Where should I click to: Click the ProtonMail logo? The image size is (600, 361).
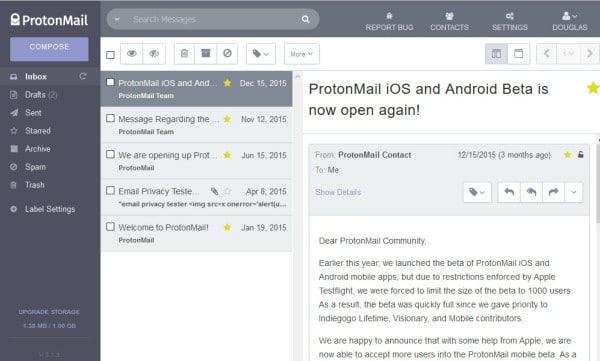pyautogui.click(x=49, y=20)
